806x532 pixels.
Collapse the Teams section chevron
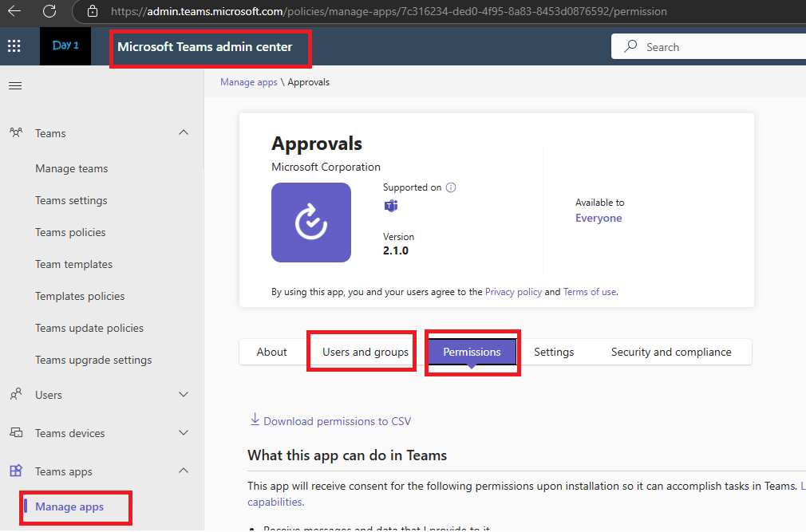coord(184,132)
